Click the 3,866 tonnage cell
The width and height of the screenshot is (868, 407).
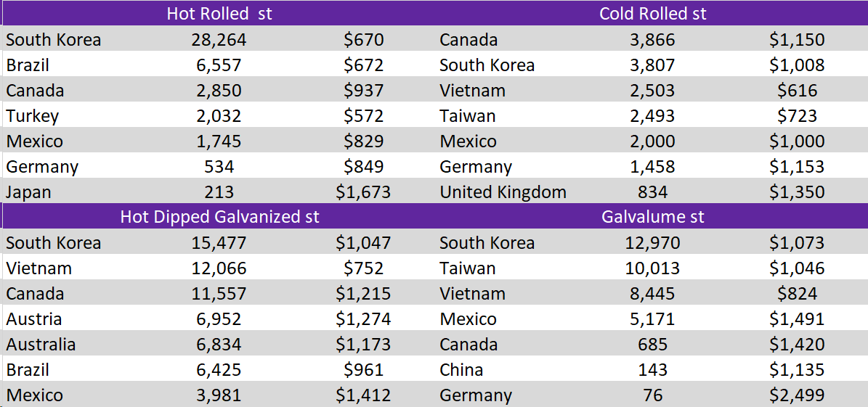[652, 40]
